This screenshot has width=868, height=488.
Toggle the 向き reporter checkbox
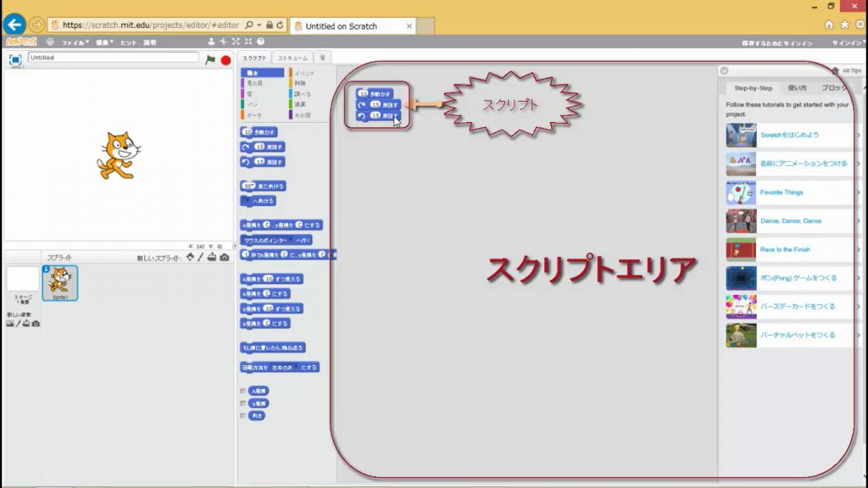click(x=242, y=415)
